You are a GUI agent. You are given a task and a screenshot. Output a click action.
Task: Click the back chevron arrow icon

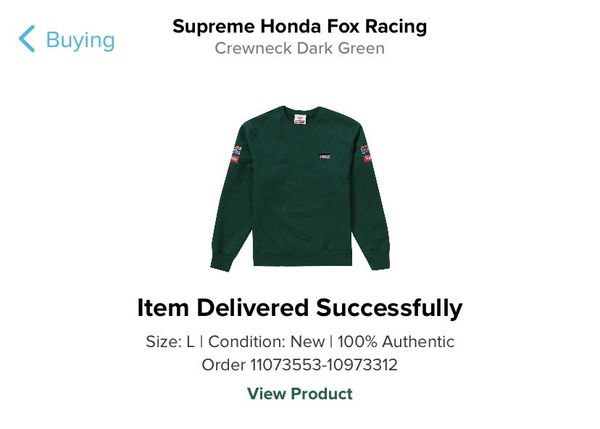[27, 39]
